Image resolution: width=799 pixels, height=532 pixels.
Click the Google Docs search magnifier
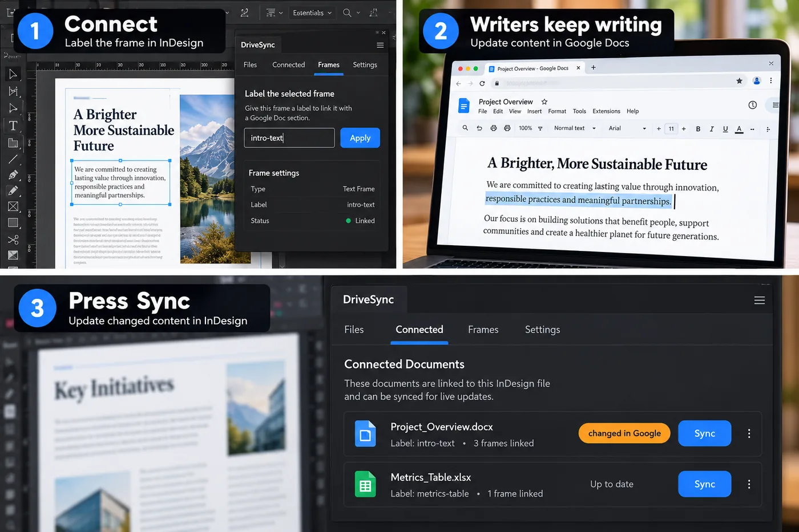coord(465,128)
